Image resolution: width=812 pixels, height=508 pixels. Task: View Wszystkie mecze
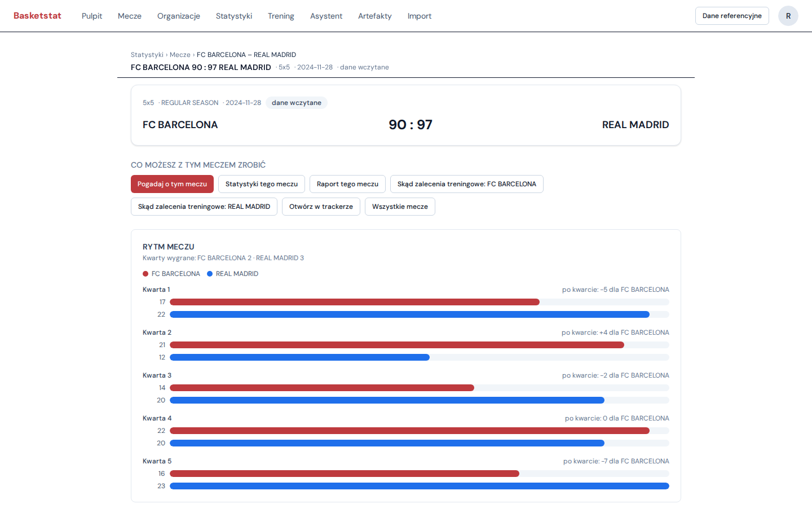coord(400,207)
